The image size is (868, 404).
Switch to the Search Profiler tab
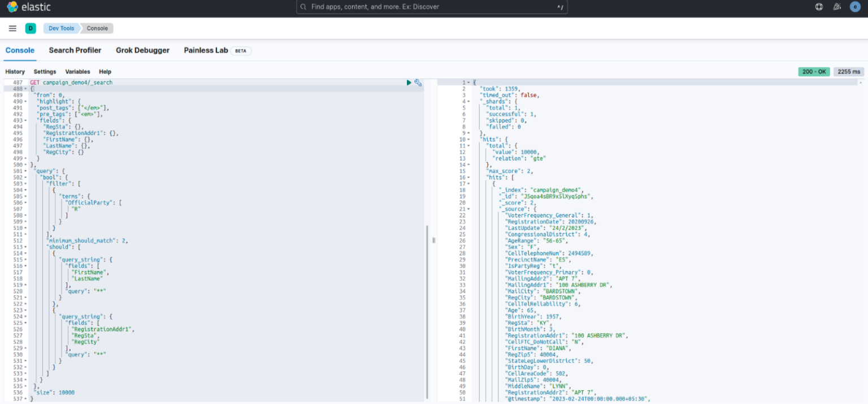click(75, 50)
